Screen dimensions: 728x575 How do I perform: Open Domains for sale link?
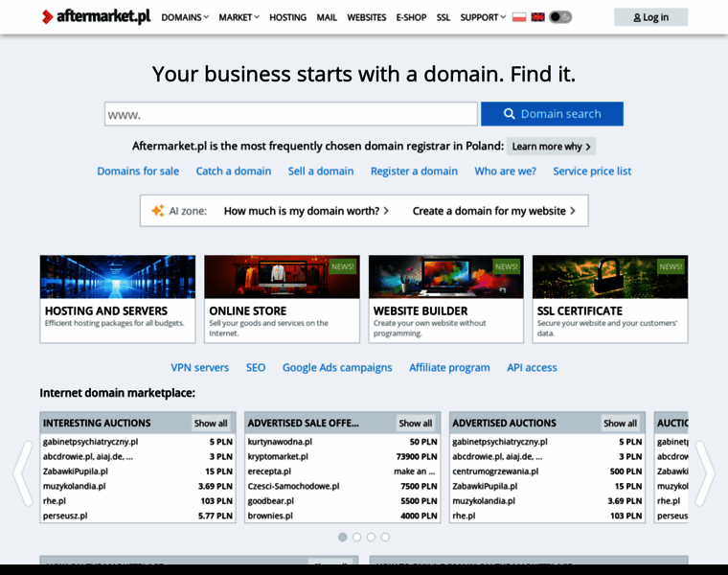(x=138, y=171)
